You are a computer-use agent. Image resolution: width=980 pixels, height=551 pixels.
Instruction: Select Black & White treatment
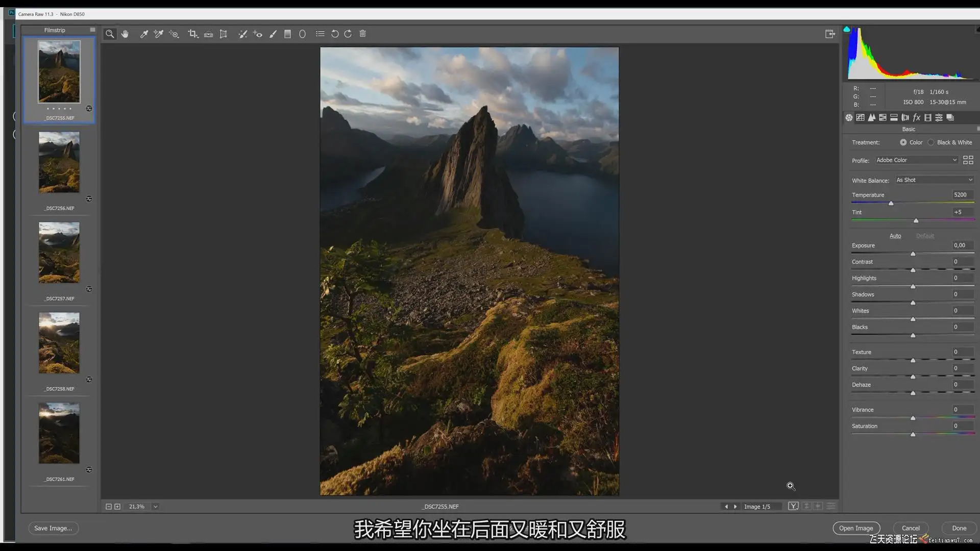coord(931,142)
